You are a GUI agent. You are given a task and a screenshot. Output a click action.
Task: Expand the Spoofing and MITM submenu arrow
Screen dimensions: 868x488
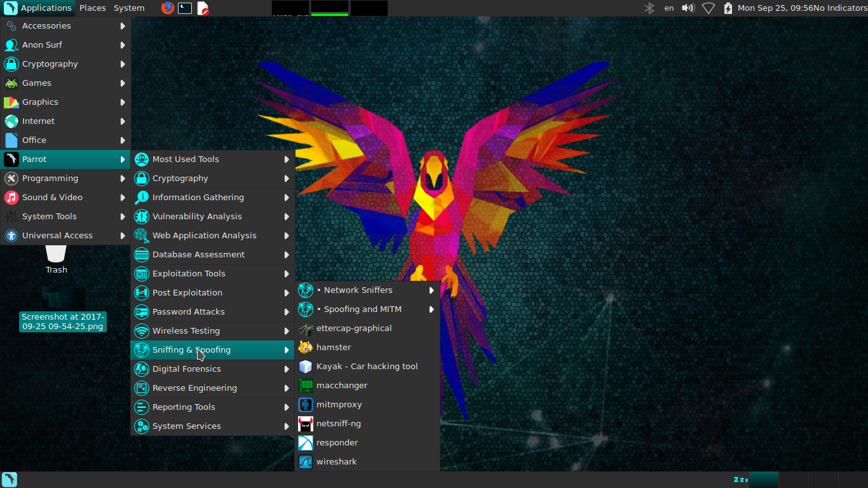(431, 309)
